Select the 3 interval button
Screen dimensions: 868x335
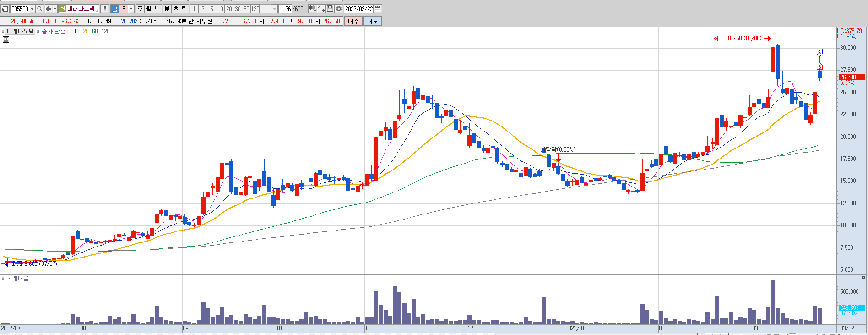(x=203, y=9)
